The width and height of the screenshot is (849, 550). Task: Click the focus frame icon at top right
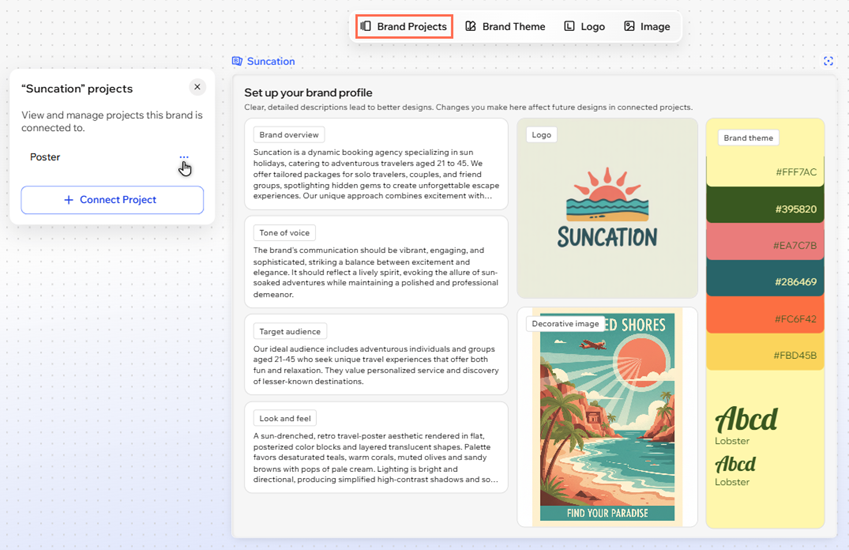(x=828, y=61)
